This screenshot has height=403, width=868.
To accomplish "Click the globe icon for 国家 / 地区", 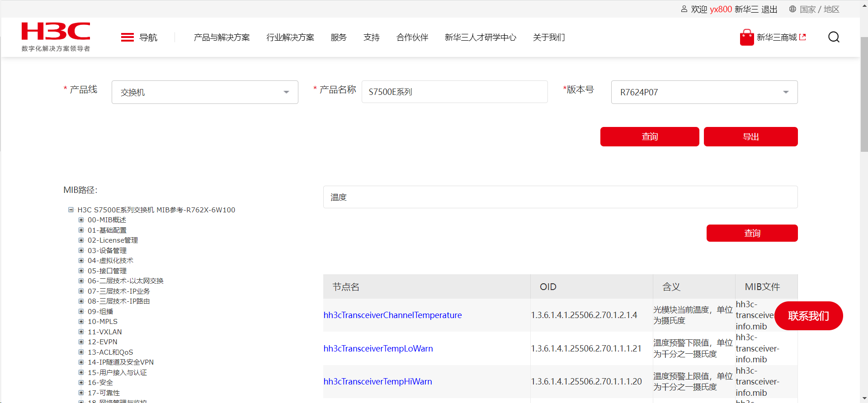I will pyautogui.click(x=793, y=9).
